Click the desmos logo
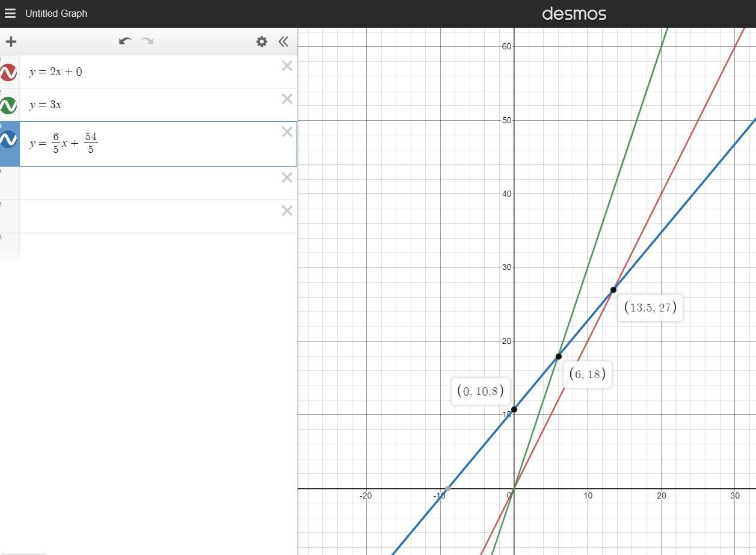Viewport: 756px width, 555px height. click(x=574, y=13)
